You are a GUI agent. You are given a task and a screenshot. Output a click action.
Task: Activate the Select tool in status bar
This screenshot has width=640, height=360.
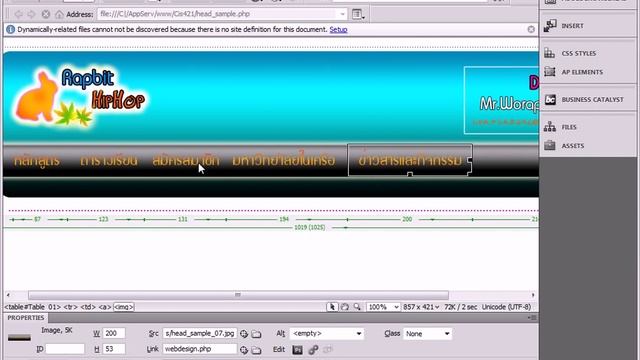point(332,307)
